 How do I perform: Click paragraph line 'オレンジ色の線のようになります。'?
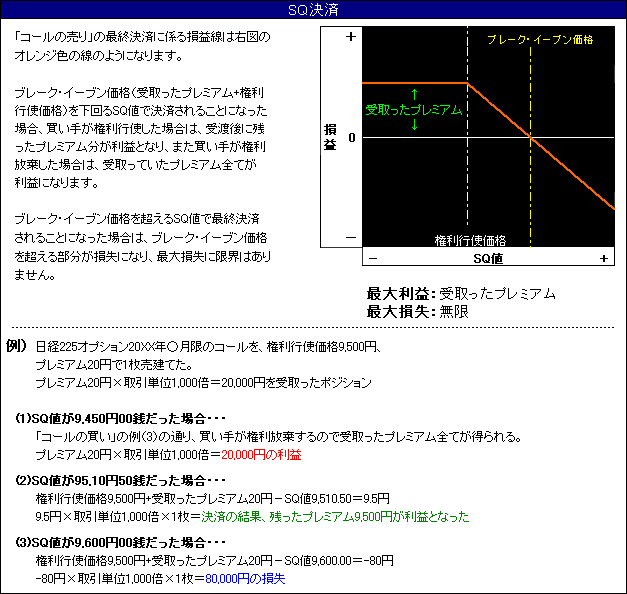[98, 56]
